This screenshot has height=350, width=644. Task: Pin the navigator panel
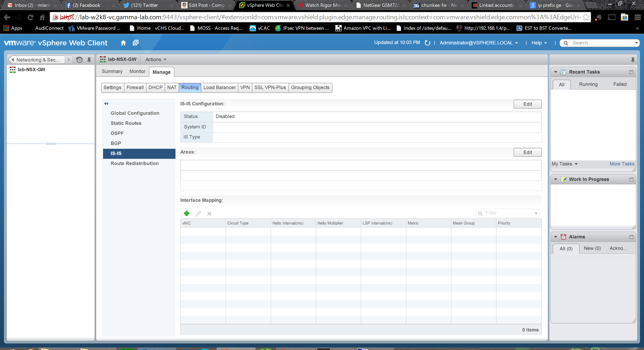pos(89,60)
